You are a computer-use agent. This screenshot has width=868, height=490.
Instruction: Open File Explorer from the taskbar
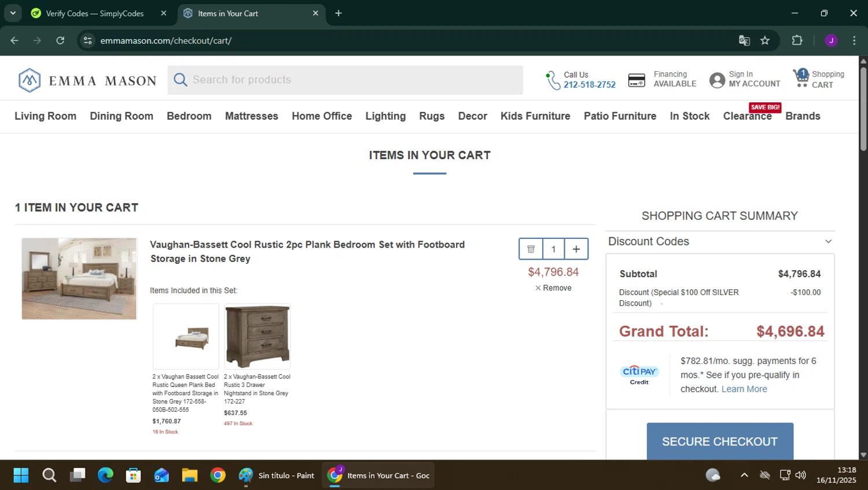pos(190,476)
